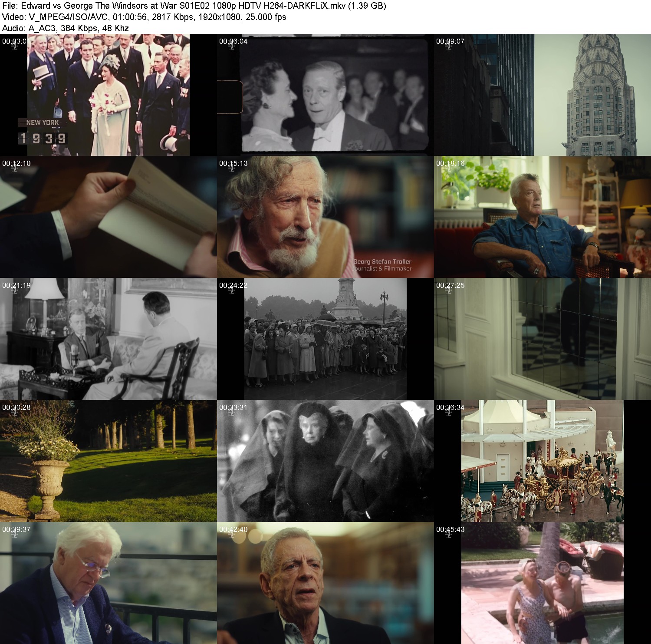
Task: Click the 00:24:22 timestamp label
Action: 233,285
